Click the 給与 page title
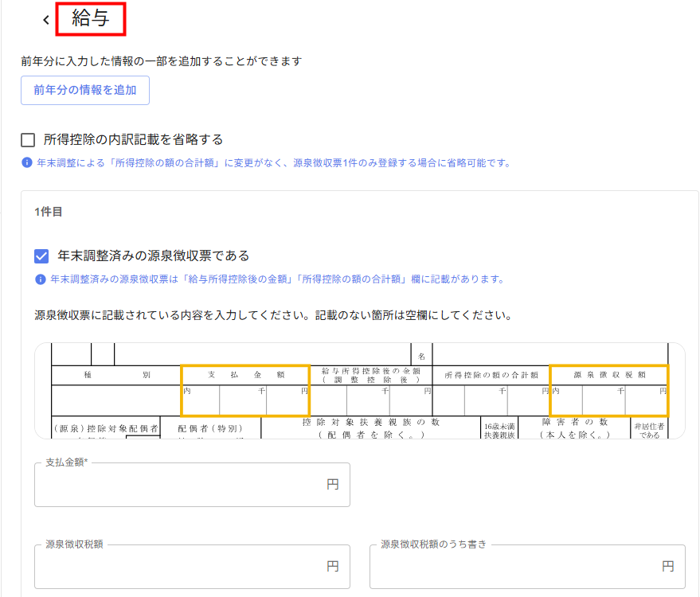Viewport: 700px width, 597px height. point(90,18)
